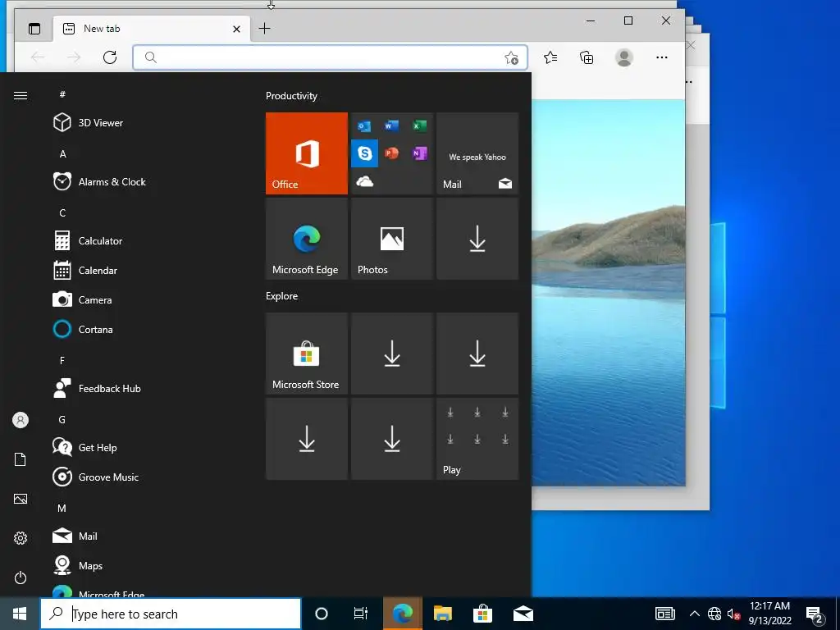Viewport: 840px width, 630px height.
Task: Expand the Start menu hamburger button
Action: tap(21, 95)
